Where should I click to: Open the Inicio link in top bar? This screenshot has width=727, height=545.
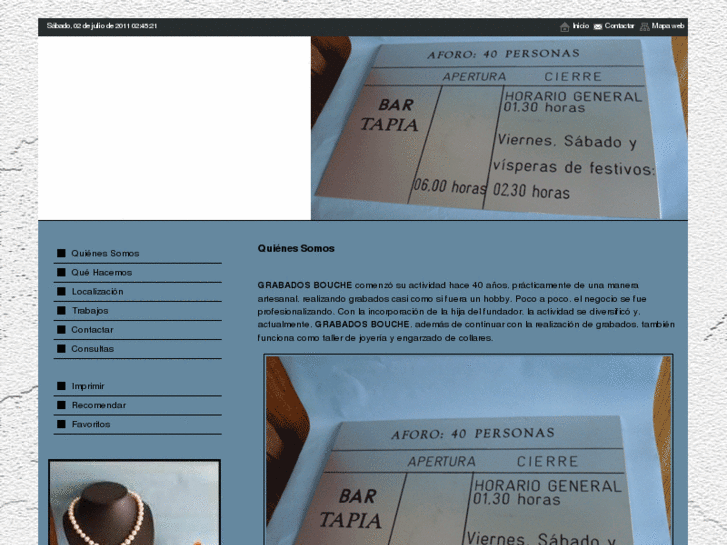pos(580,26)
